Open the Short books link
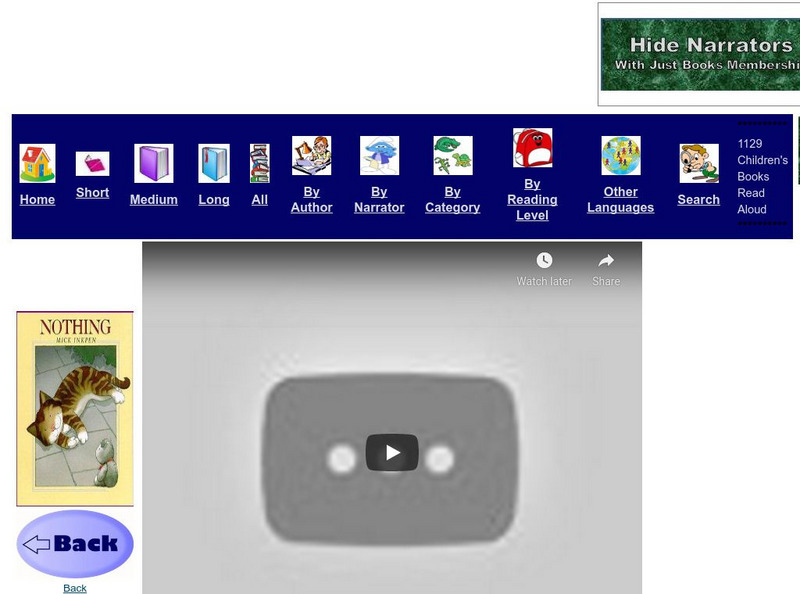This screenshot has width=800, height=594. (92, 192)
